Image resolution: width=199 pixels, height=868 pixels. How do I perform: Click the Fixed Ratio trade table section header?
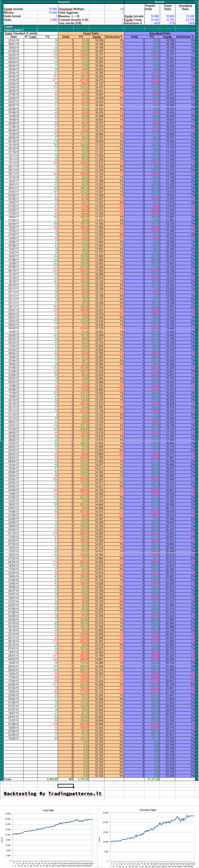(91, 33)
